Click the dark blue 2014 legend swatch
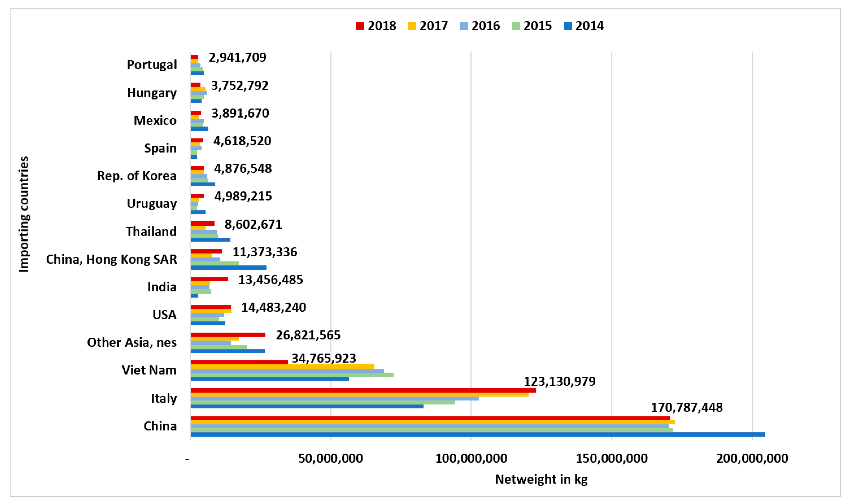The width and height of the screenshot is (848, 504). (x=568, y=26)
